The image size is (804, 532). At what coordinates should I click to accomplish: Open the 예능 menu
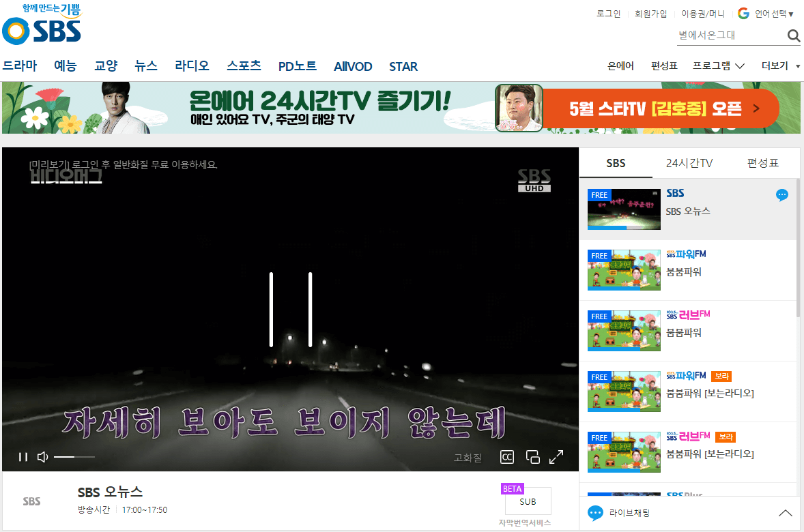point(65,66)
